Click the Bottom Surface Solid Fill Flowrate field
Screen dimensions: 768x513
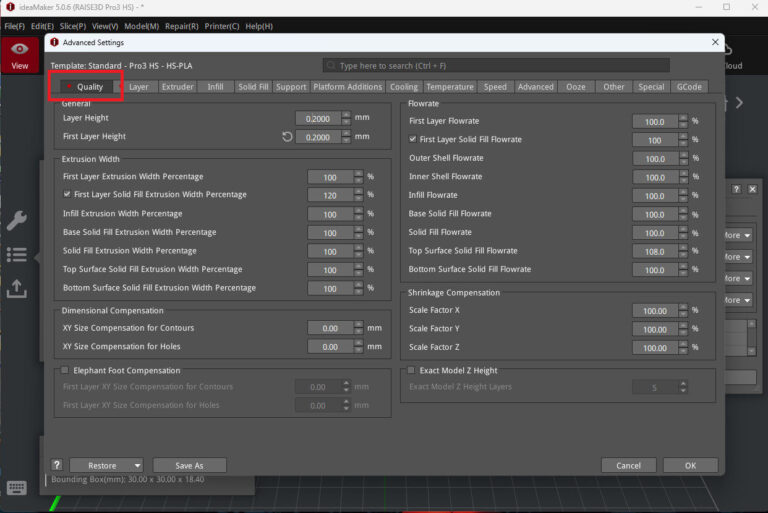point(655,270)
